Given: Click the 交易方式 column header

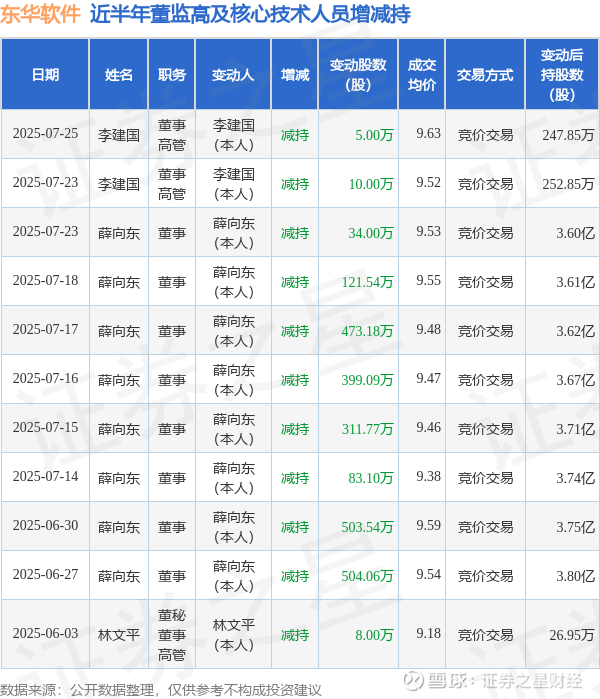Looking at the screenshot, I should [485, 74].
